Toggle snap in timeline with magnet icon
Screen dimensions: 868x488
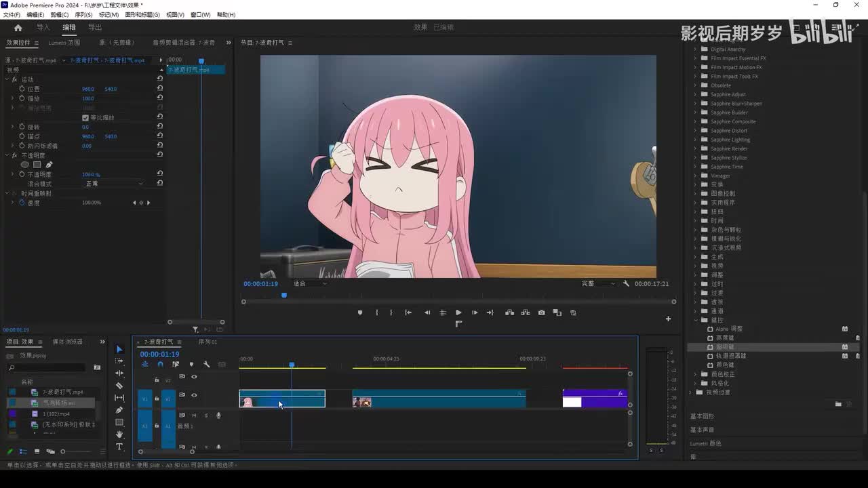pyautogui.click(x=160, y=365)
